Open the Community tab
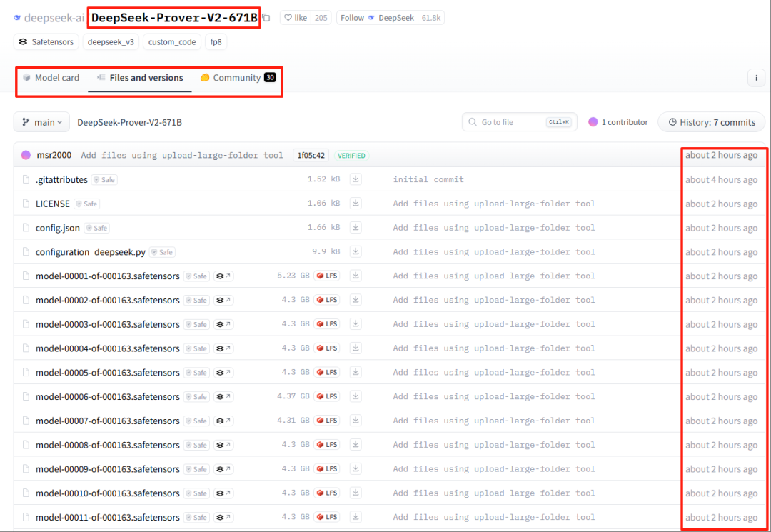 (x=238, y=78)
